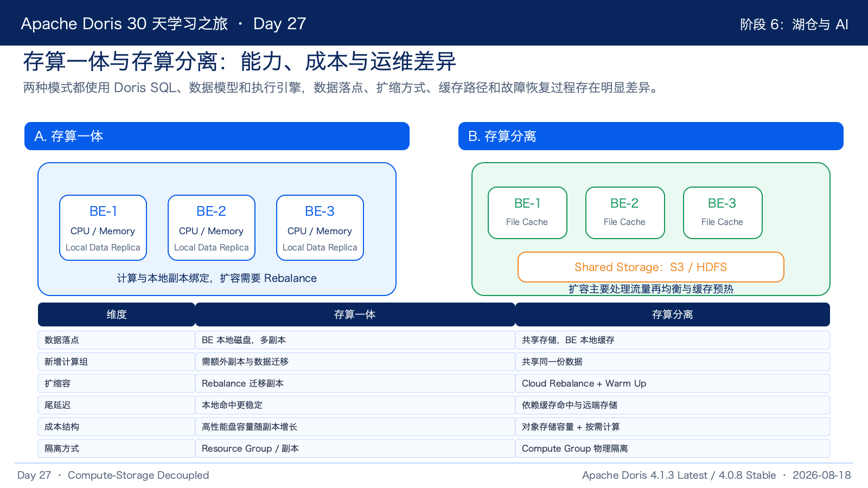Select cell '需额外副本与数据迁移'
The image size is (868, 488).
coord(355,362)
